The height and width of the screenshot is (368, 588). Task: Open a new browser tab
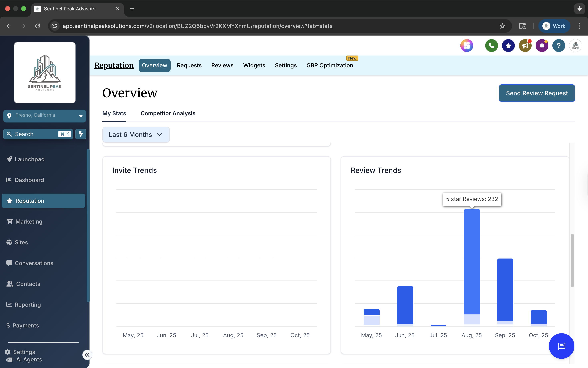132,9
